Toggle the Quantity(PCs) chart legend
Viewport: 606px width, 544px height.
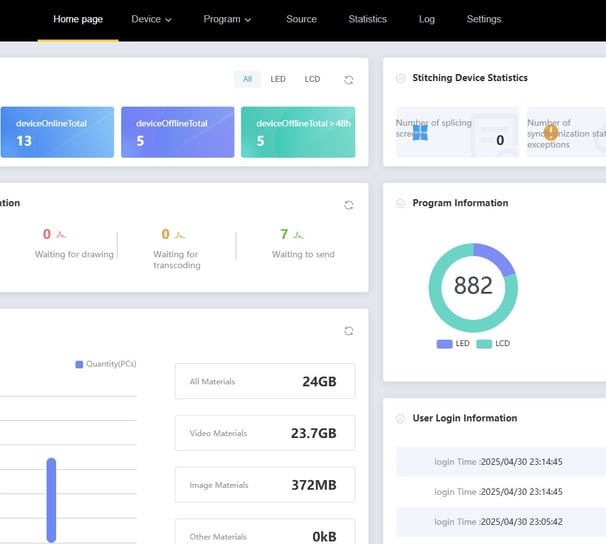106,364
